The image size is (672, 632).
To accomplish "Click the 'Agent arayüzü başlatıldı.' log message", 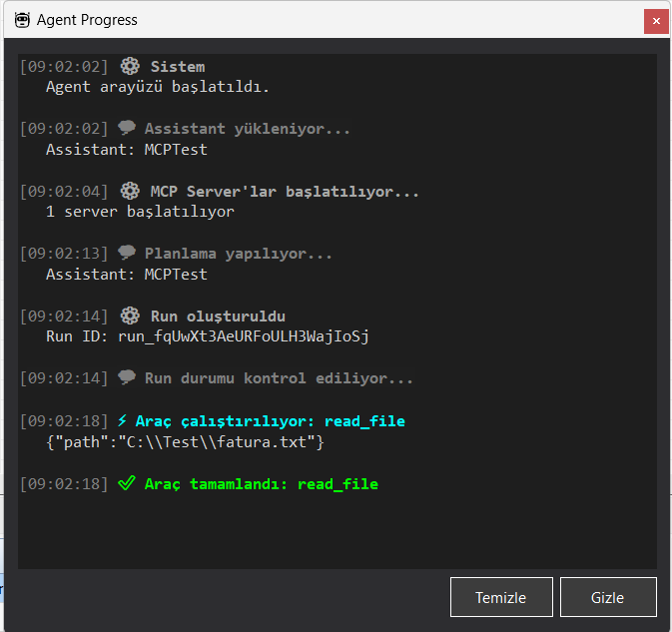I will (x=158, y=87).
